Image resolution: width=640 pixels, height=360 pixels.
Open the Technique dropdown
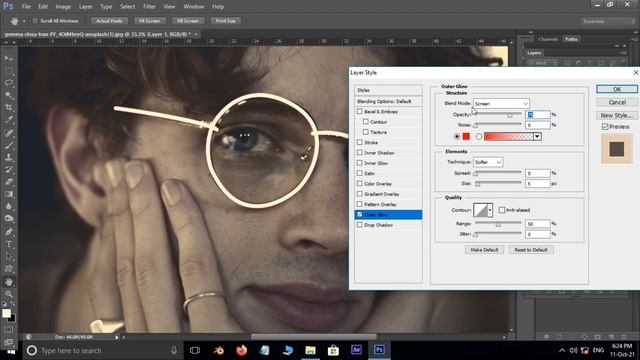click(488, 162)
